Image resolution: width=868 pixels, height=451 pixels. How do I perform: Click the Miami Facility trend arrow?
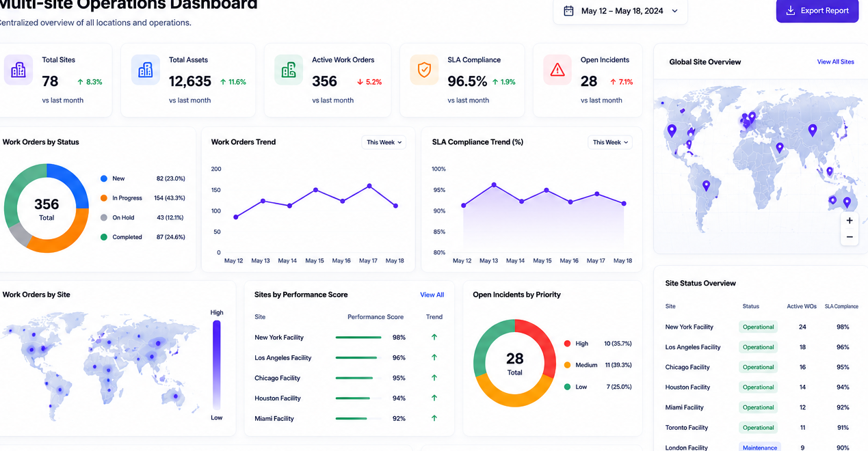click(434, 418)
